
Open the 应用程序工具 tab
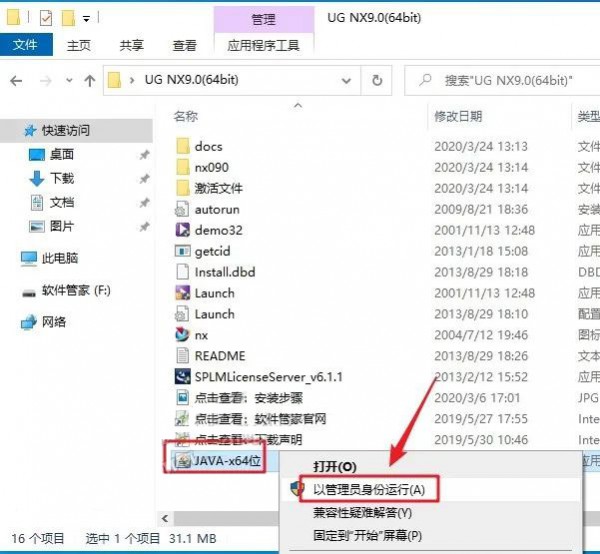coord(264,46)
